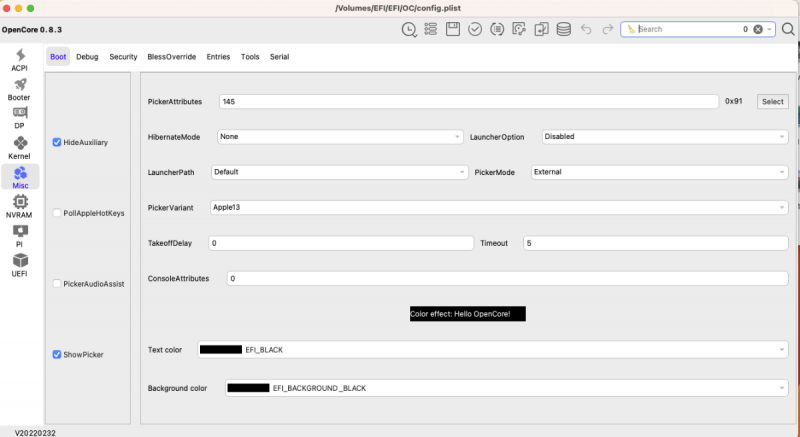Screen dimensions: 800x437
Task: Switch to the BlessOverride tab
Action: coord(171,57)
